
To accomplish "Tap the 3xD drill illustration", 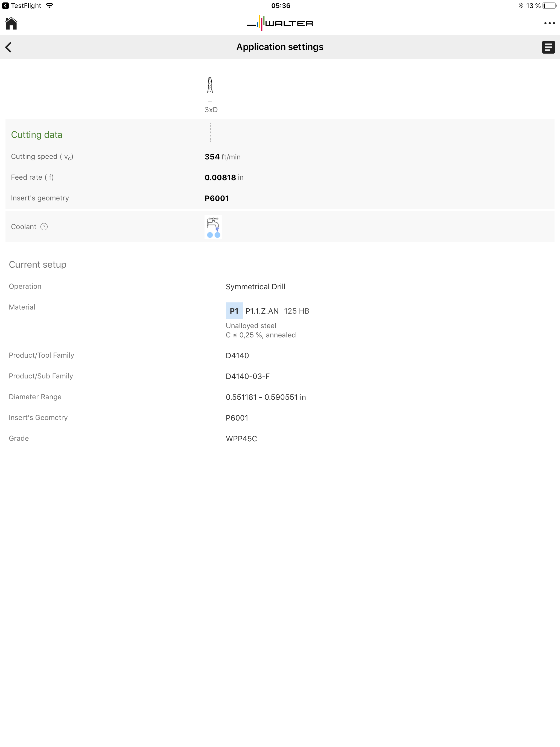I will [x=210, y=89].
